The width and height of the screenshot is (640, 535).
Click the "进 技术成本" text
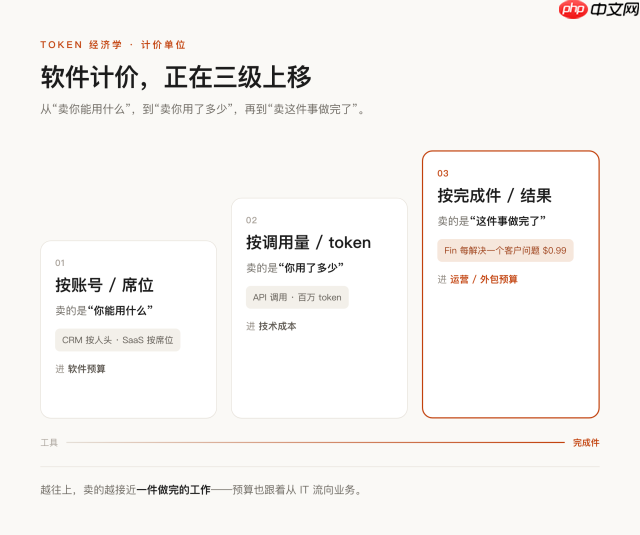click(x=271, y=326)
